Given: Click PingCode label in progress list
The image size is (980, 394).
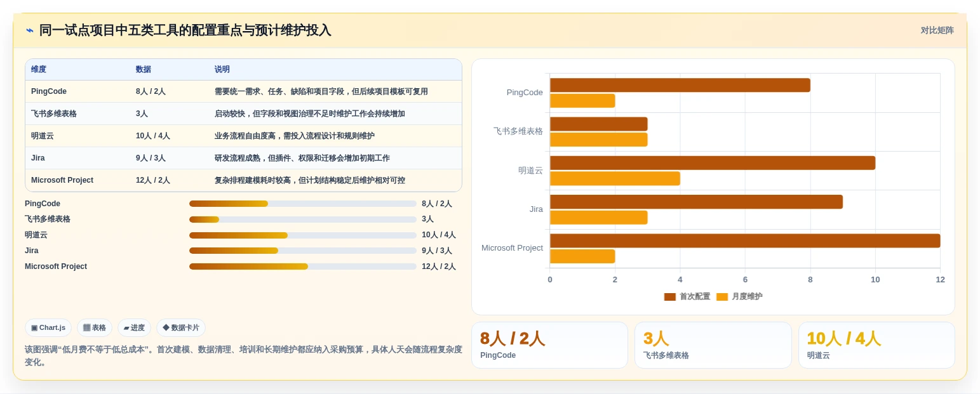Looking at the screenshot, I should tap(43, 204).
